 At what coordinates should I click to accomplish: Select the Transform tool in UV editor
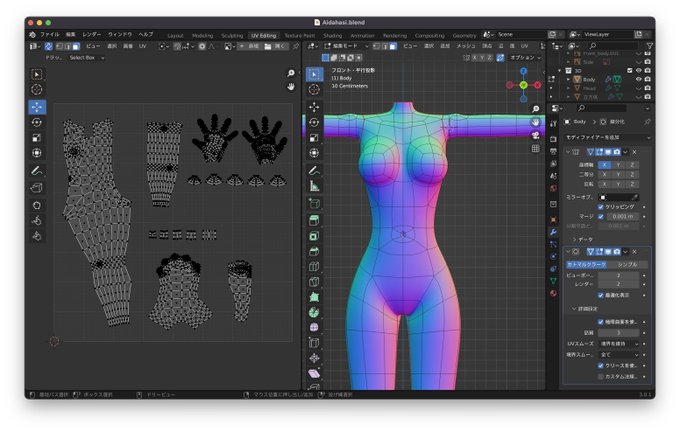point(37,153)
